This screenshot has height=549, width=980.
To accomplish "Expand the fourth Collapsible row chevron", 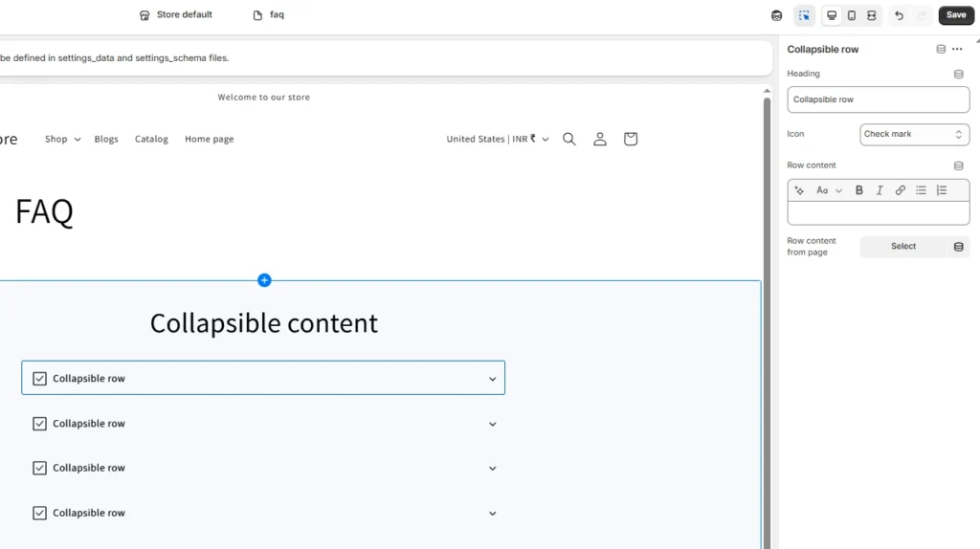I will (493, 514).
